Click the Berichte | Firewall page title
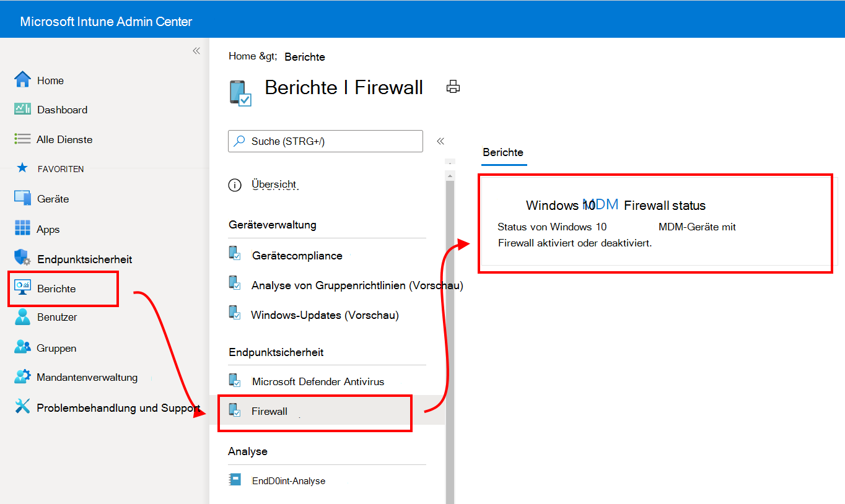Screen dimensions: 845x504 click(x=344, y=87)
